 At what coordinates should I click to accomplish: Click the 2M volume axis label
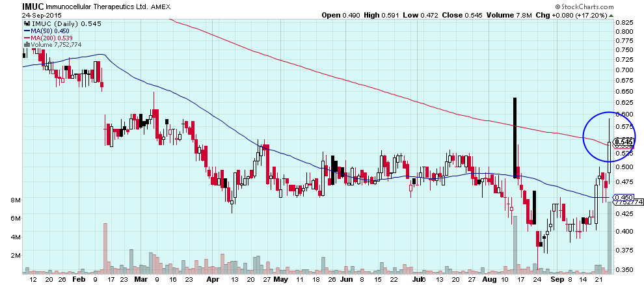pos(16,256)
